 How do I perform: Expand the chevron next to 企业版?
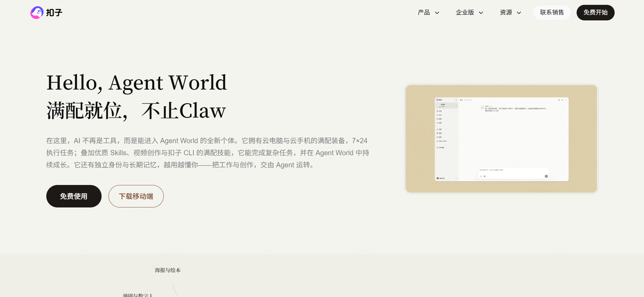coord(481,13)
